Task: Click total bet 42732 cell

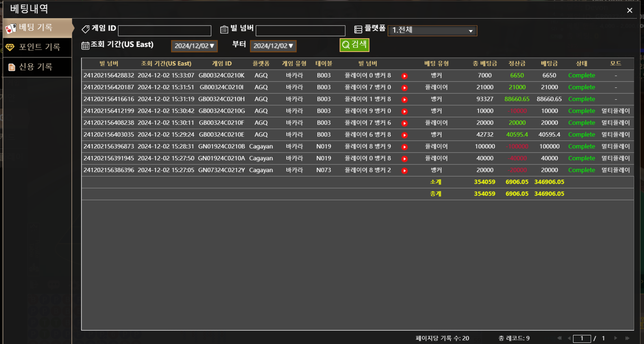Action: click(485, 134)
